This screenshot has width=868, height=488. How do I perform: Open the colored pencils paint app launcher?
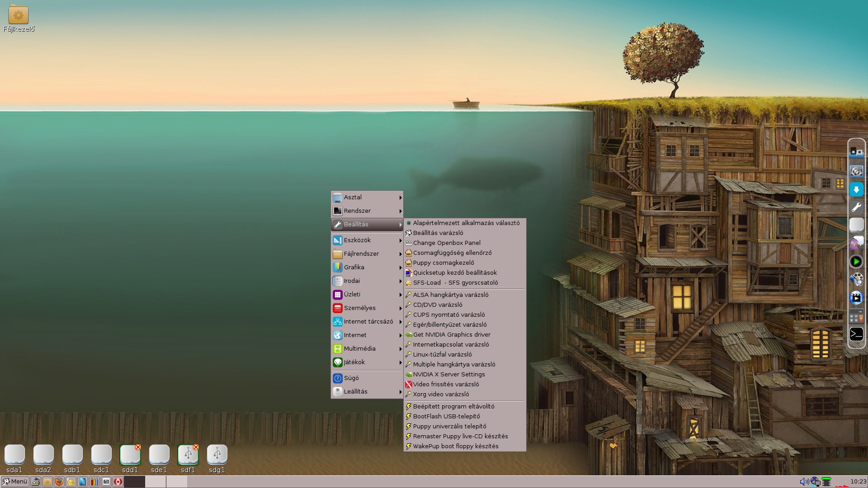(x=94, y=482)
